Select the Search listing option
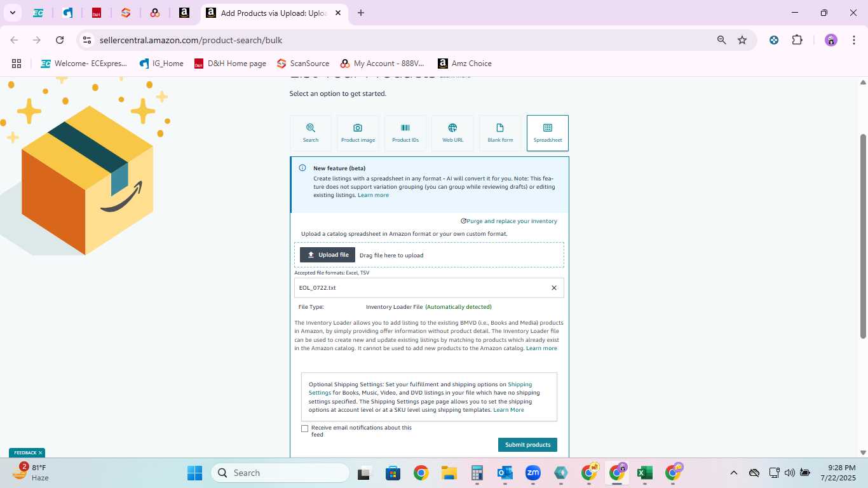Viewport: 868px width, 488px height. click(x=311, y=133)
